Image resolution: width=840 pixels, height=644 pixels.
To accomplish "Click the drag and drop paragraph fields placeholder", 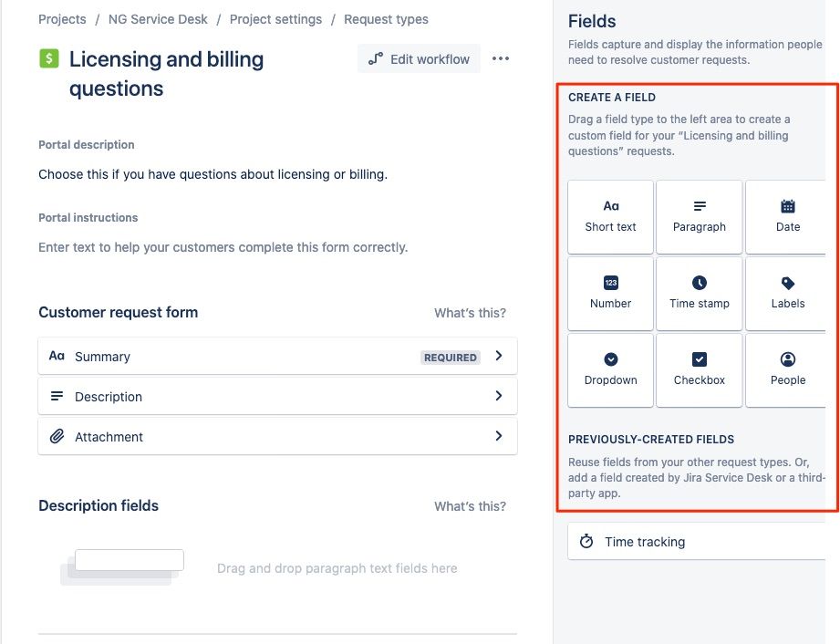I will tap(337, 568).
